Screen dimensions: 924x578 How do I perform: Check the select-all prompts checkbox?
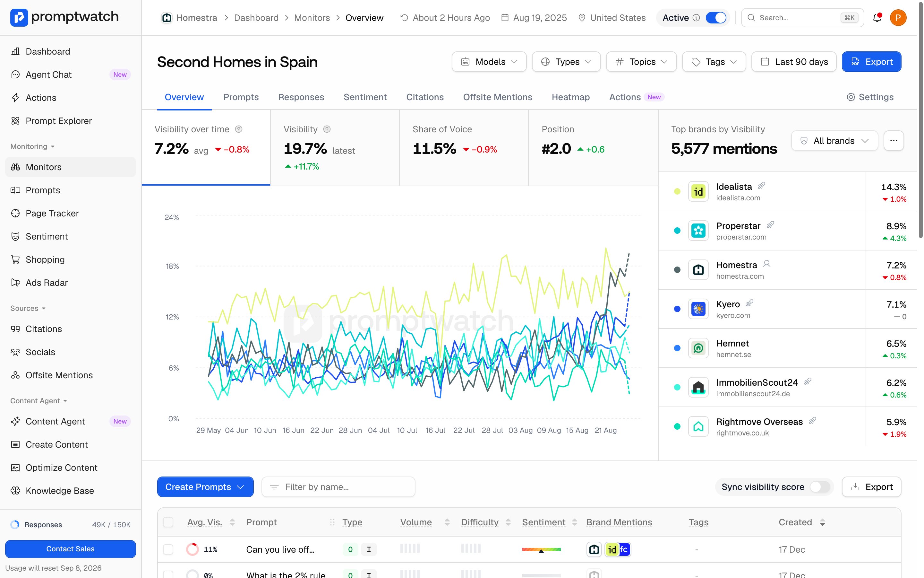pos(168,522)
